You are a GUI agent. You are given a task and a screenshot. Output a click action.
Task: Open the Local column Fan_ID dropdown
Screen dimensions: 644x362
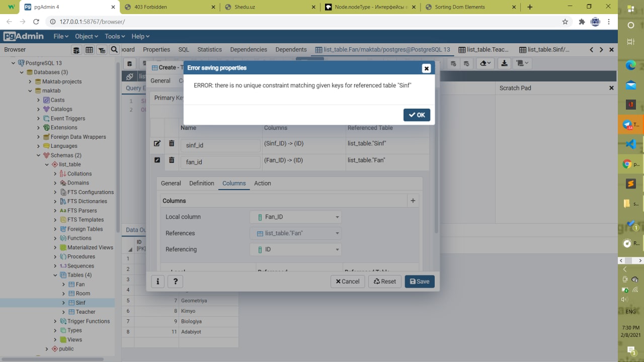(x=295, y=217)
